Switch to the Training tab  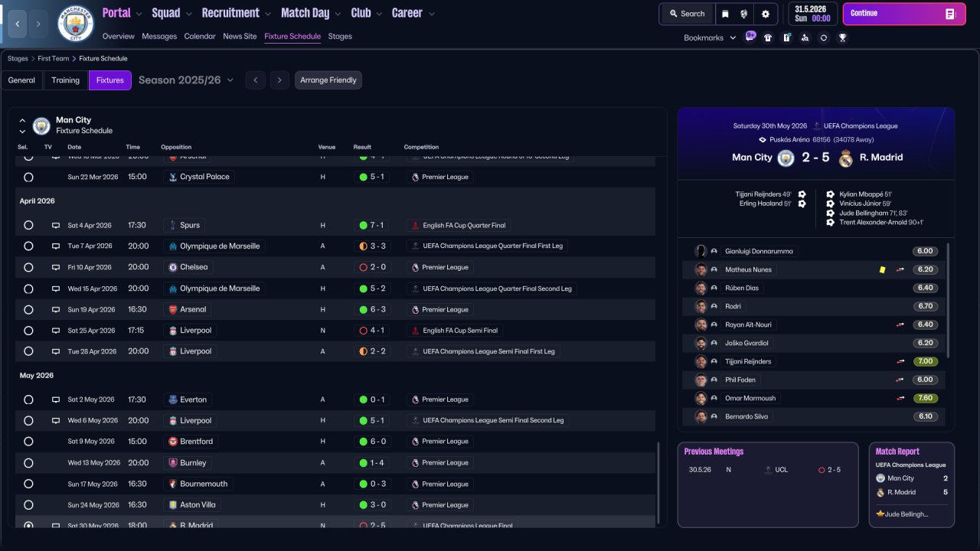click(x=66, y=80)
